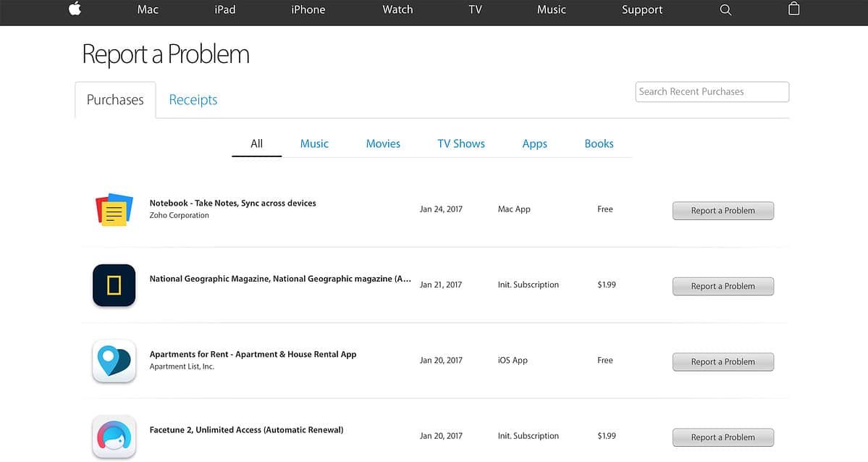Viewport: 868px width, 462px height.
Task: Open Music in the top navigation bar
Action: [552, 9]
